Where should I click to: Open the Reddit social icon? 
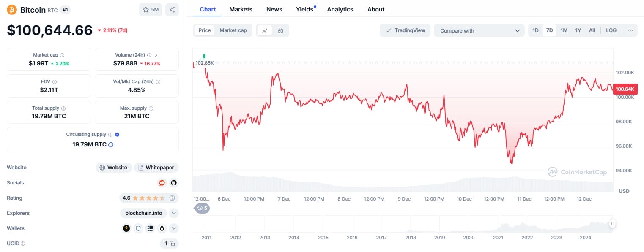pos(162,183)
